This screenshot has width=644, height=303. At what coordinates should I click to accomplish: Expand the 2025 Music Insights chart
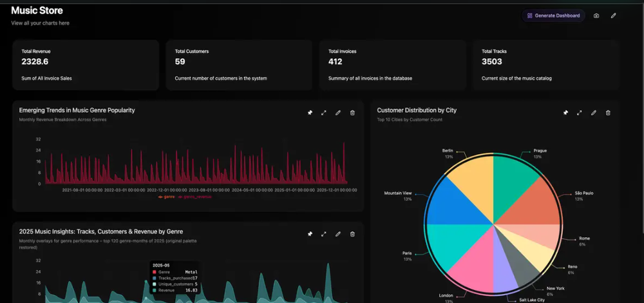click(324, 234)
